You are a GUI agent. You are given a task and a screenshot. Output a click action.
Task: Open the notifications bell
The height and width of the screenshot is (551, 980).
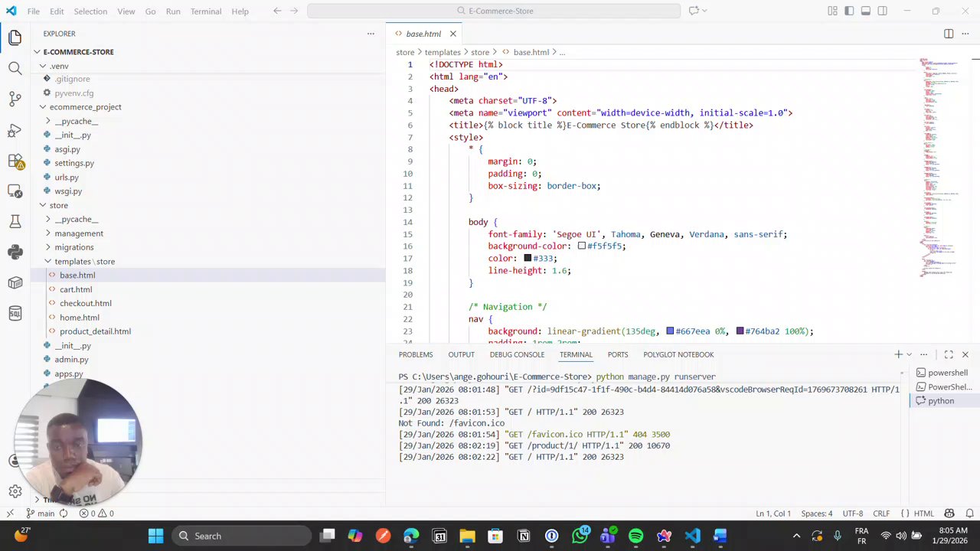pyautogui.click(x=969, y=514)
